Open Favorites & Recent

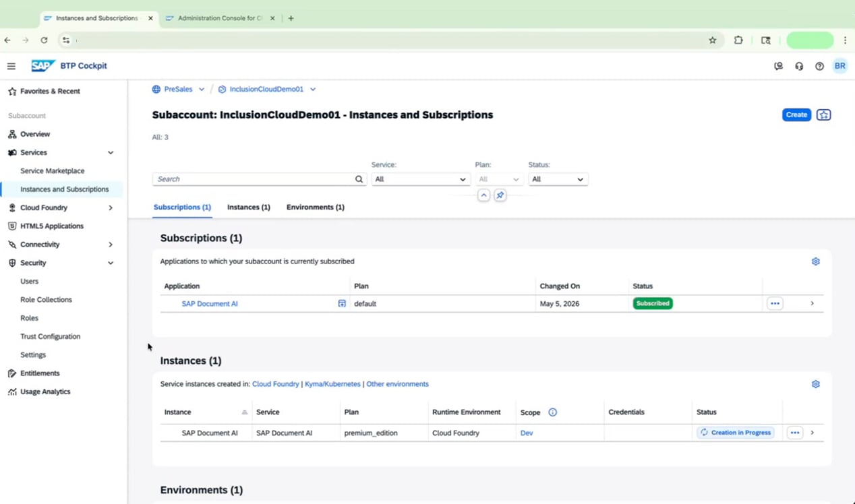50,91
